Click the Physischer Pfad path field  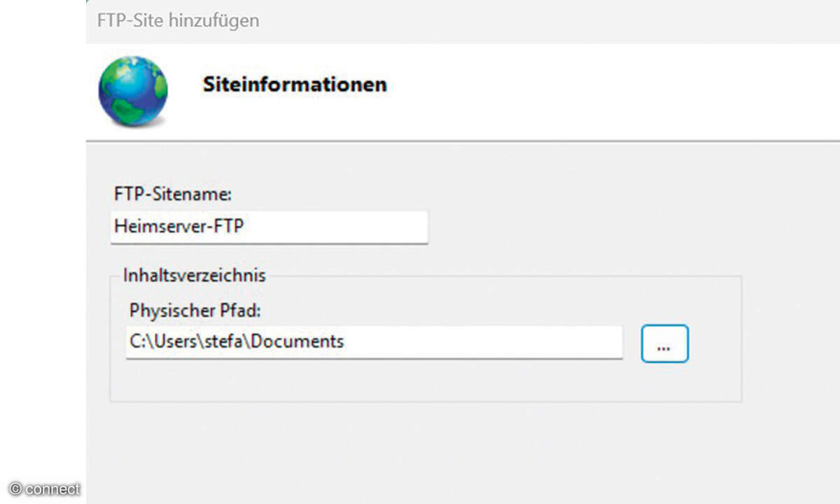tap(374, 342)
